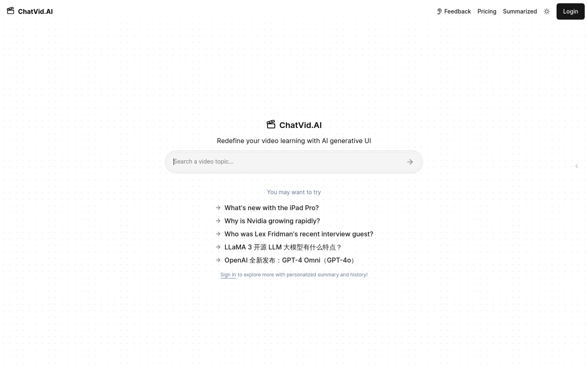The width and height of the screenshot is (588, 368).
Task: Follow the Sign In link
Action: (x=228, y=275)
